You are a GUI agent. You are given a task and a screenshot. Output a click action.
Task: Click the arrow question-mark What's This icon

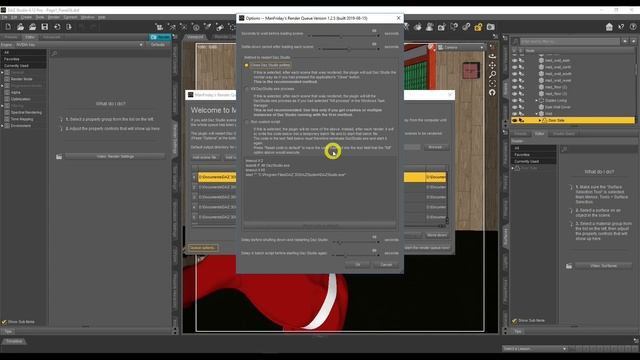pos(621,27)
